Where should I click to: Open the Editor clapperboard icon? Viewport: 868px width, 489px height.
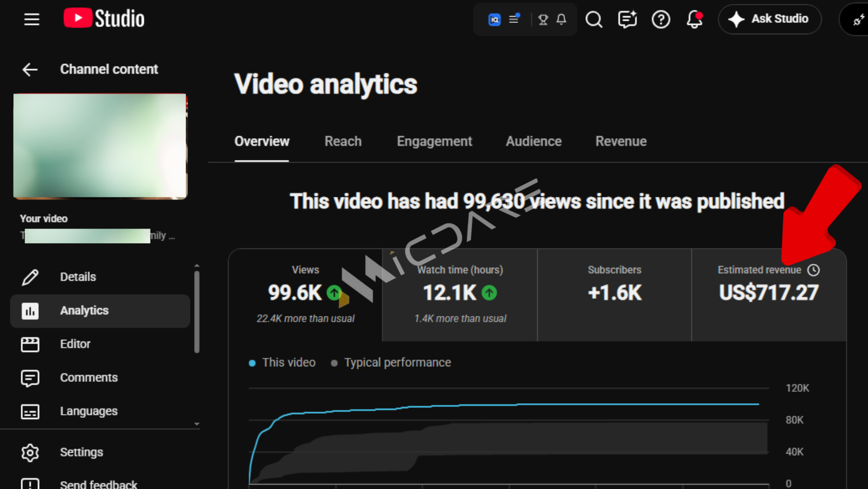click(30, 344)
